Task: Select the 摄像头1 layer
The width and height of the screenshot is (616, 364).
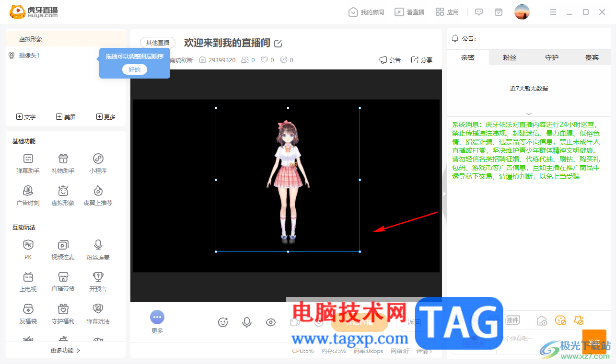Action: pos(66,56)
